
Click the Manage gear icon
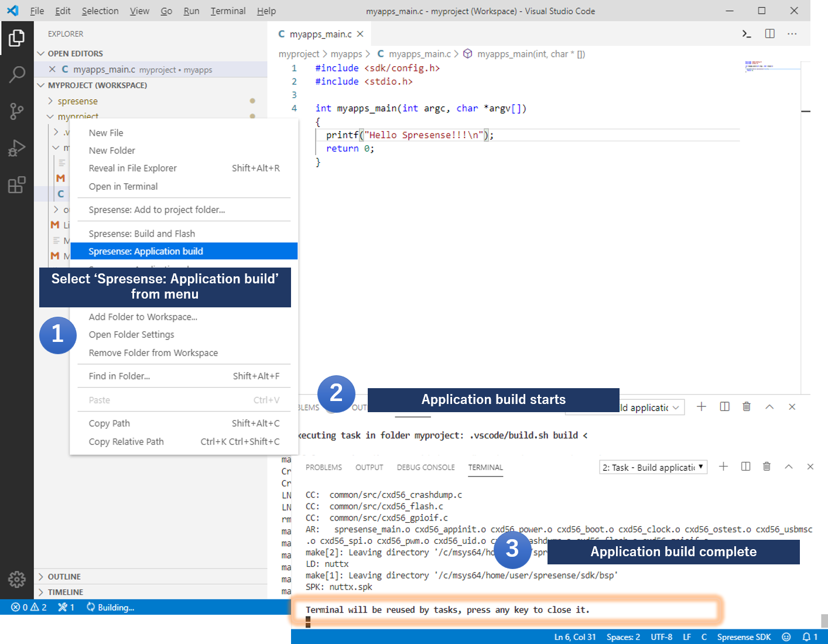[x=17, y=579]
